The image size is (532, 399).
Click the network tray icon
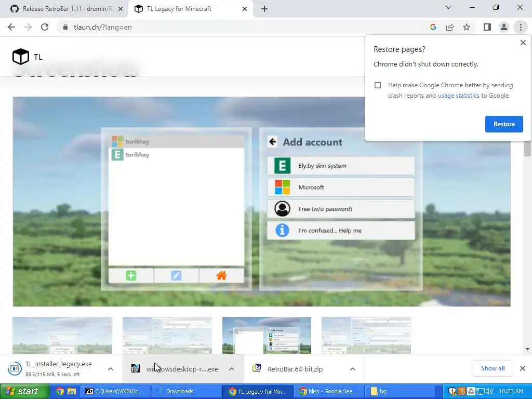point(481,392)
